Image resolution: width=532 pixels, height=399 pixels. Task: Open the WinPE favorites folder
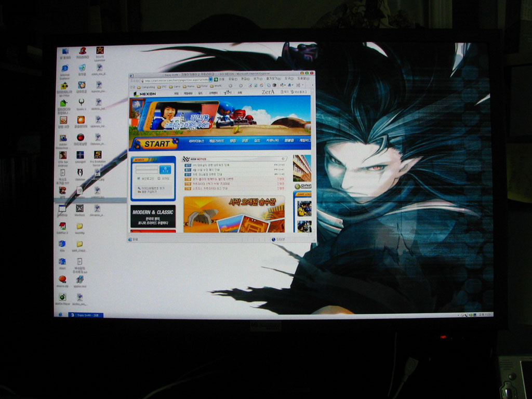[x=216, y=86]
